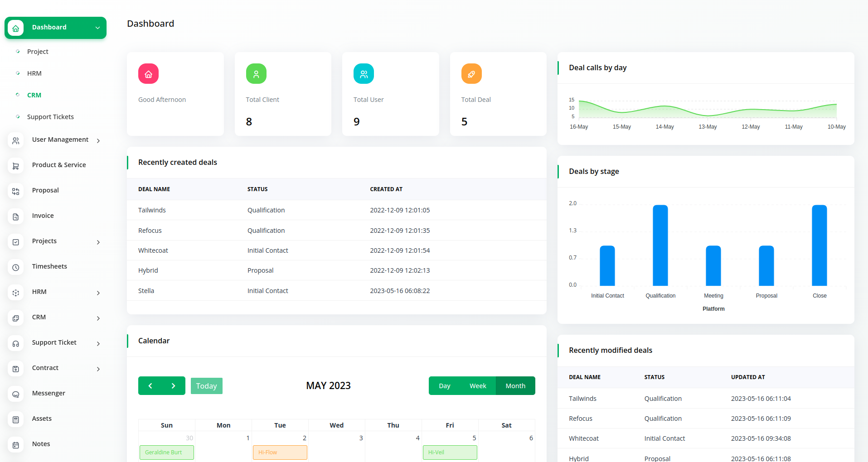Select the Month calendar view

click(x=515, y=386)
